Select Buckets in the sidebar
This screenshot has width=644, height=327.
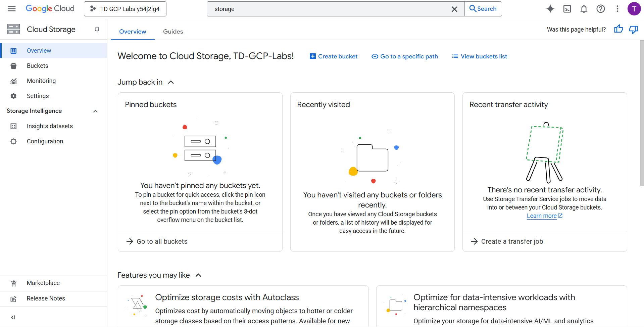click(37, 66)
